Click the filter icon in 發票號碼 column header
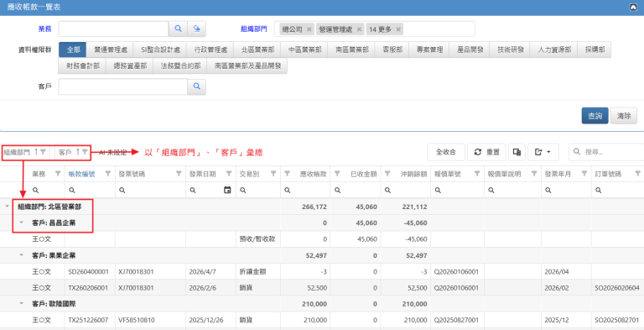 (x=179, y=174)
